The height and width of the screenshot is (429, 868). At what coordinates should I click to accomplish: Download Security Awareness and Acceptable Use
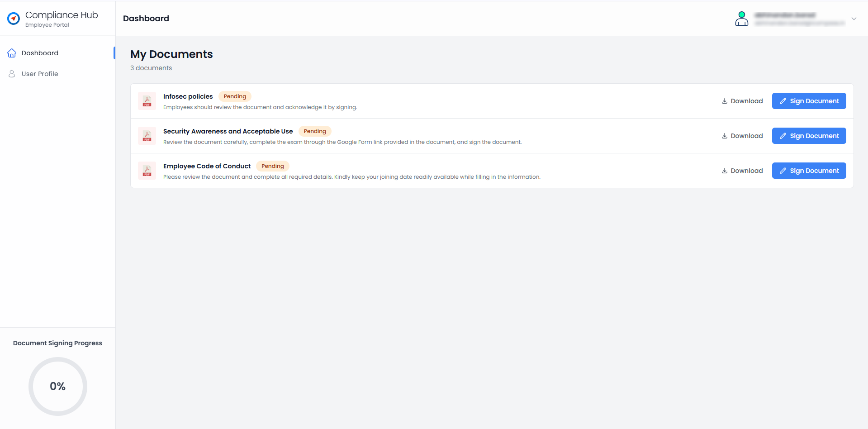point(742,136)
